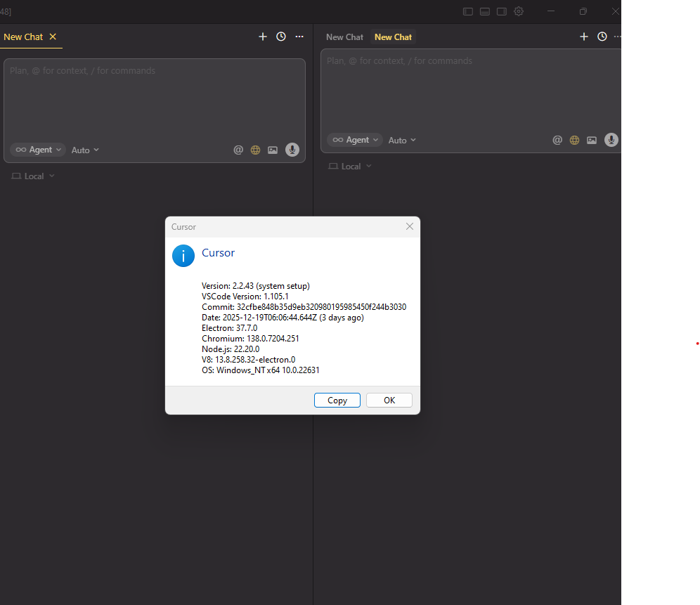Open settings gear icon in title bar

pos(519,12)
